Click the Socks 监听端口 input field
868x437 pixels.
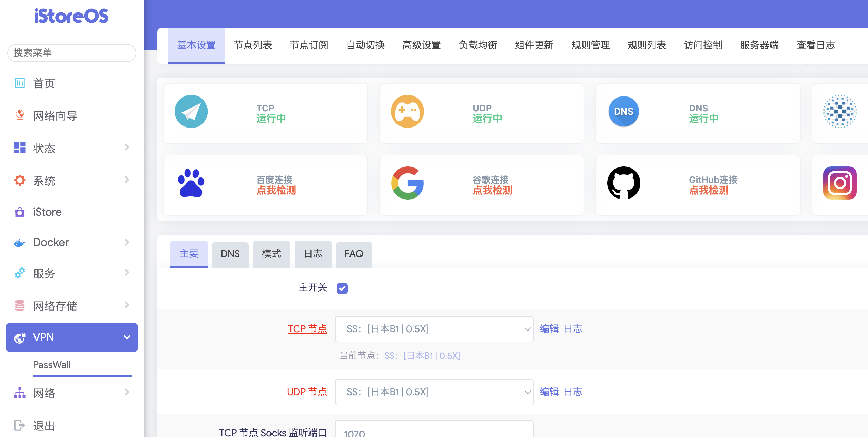(x=434, y=429)
